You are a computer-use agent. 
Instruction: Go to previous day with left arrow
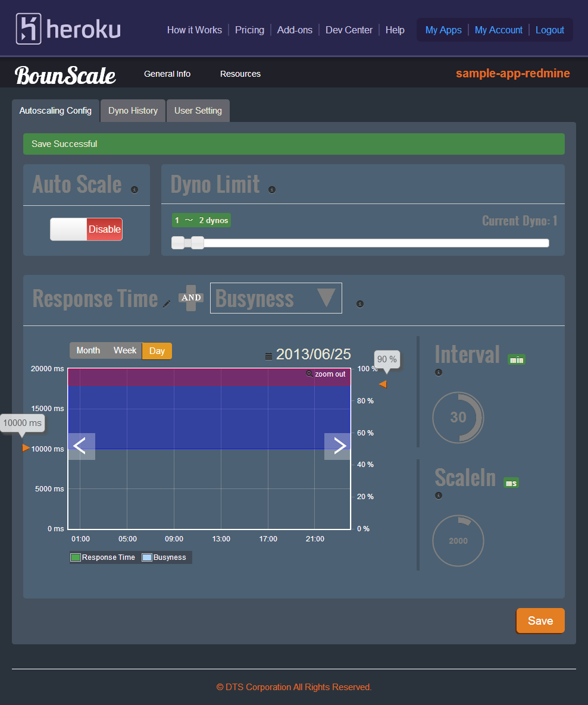click(x=82, y=446)
